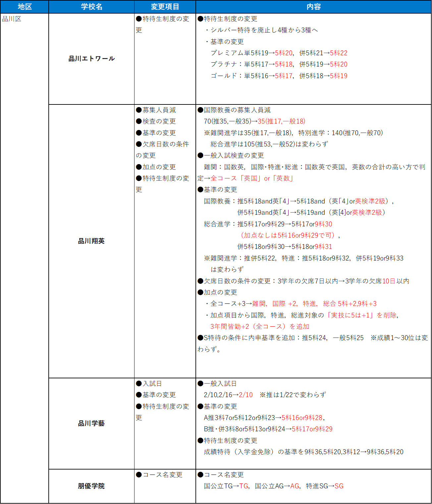The width and height of the screenshot is (432, 504).
Task: Click ●特待生制度の変更 heading in 品川エトワール content
Action: tap(227, 19)
